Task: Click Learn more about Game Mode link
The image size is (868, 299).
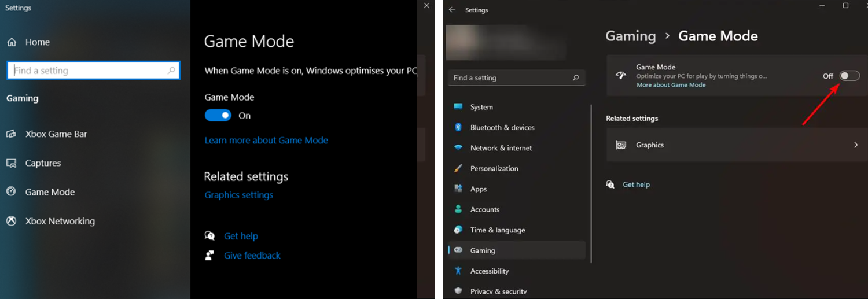Action: click(x=266, y=140)
